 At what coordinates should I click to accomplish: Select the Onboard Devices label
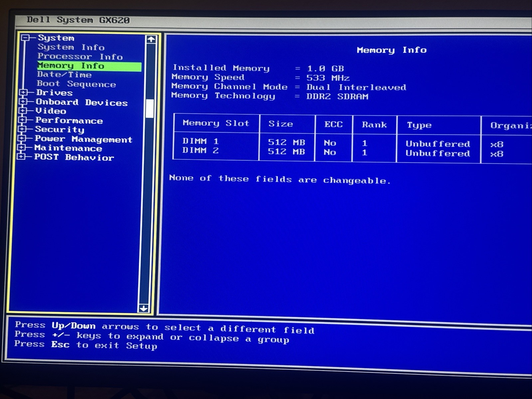coord(82,102)
